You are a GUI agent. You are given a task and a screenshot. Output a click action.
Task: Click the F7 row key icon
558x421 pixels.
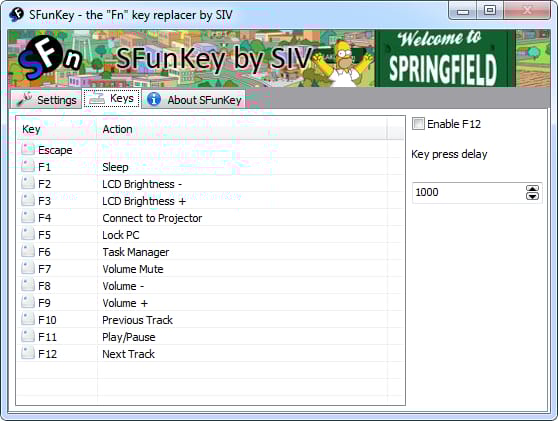28,268
